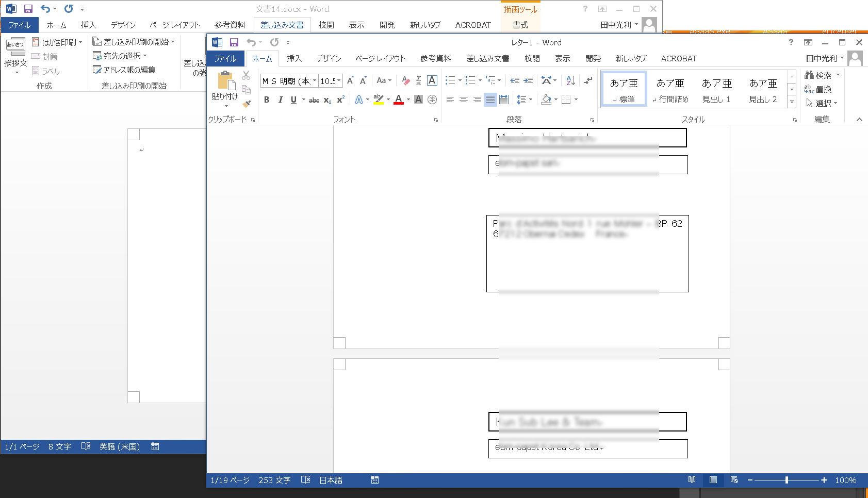Toggle Bold formatting
This screenshot has height=498, width=868.
[267, 100]
